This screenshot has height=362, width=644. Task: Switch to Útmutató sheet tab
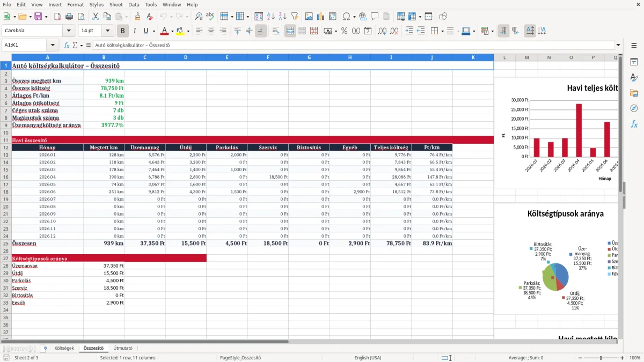tap(123, 349)
